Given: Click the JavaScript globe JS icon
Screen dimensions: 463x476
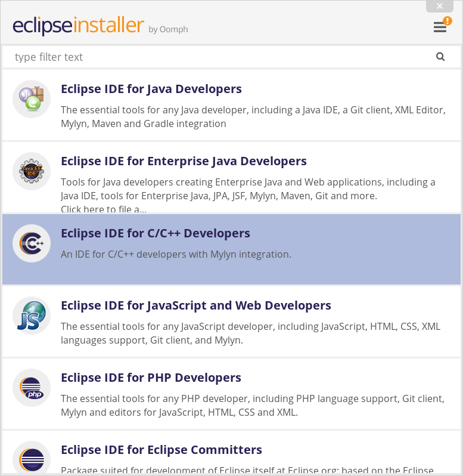Looking at the screenshot, I should click(32, 316).
